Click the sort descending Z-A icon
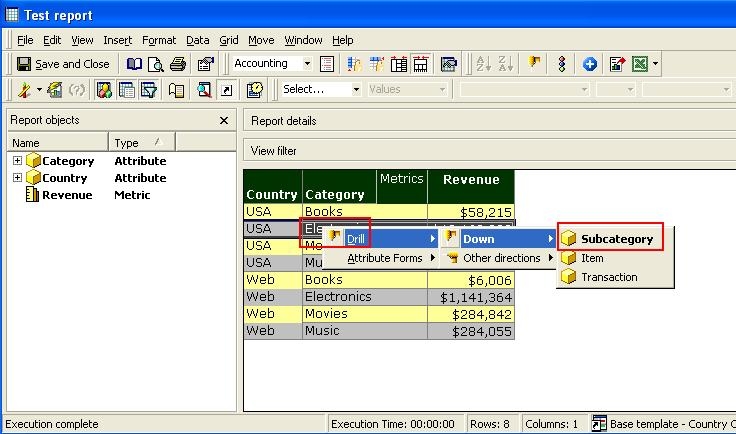Viewport: 736px width, 434px height. (x=507, y=64)
